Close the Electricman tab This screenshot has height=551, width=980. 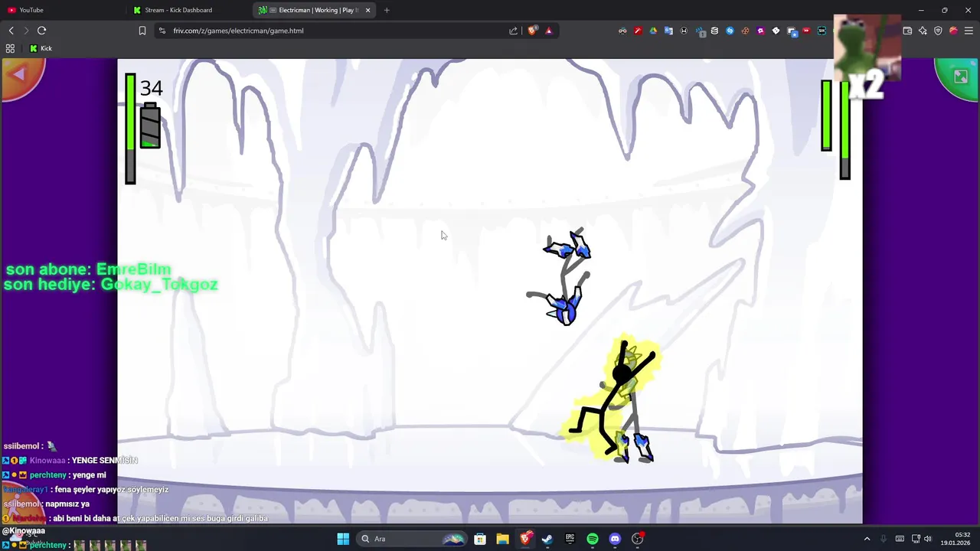(x=368, y=10)
